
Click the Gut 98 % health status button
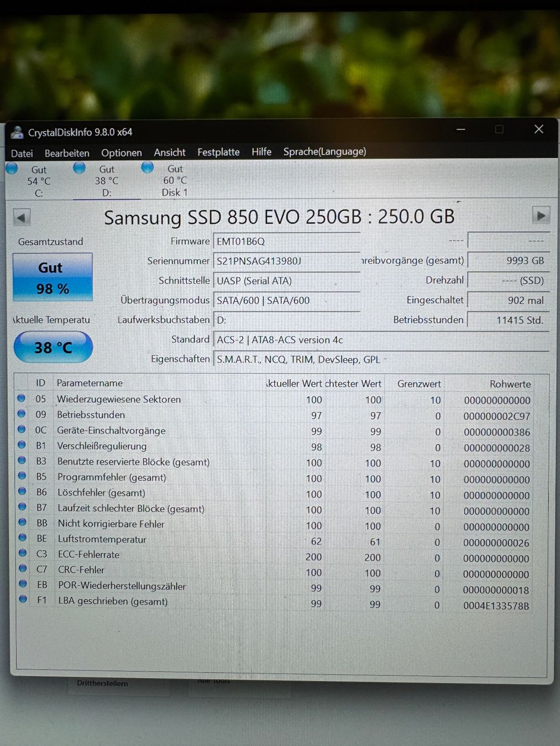53,277
